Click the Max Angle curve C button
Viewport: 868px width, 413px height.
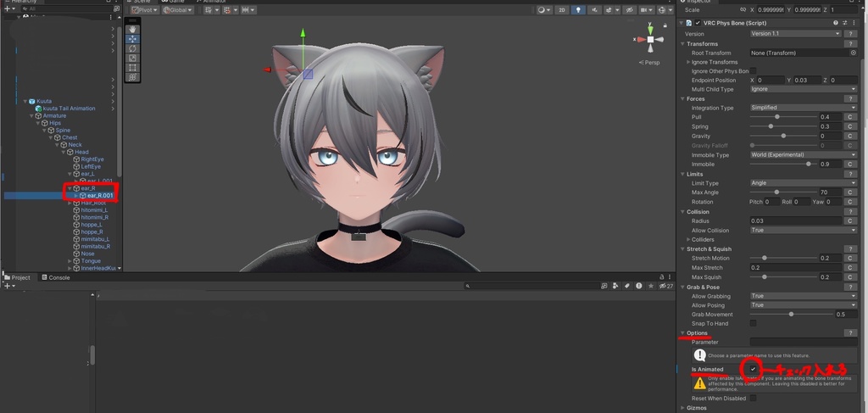(849, 193)
